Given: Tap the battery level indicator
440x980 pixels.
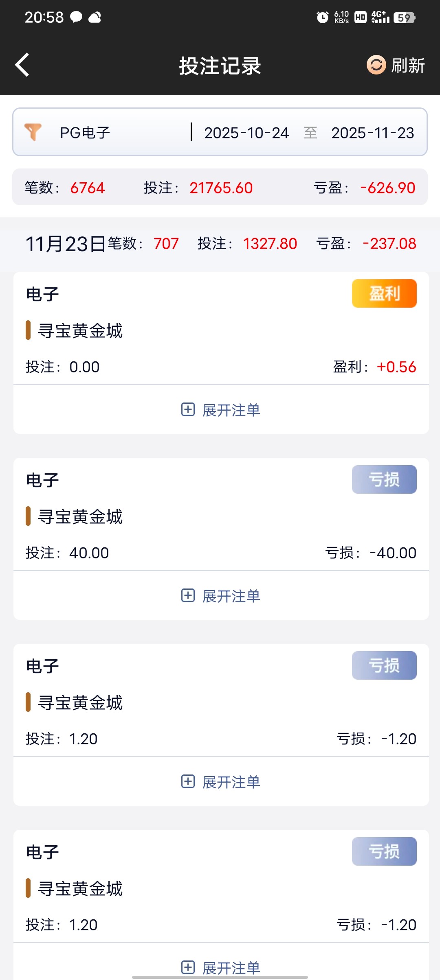Looking at the screenshot, I should tap(404, 17).
